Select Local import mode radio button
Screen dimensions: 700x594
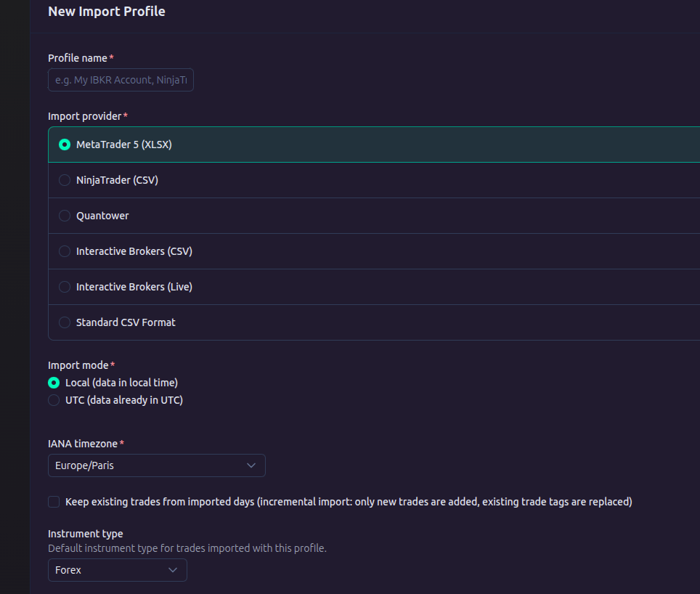(54, 383)
